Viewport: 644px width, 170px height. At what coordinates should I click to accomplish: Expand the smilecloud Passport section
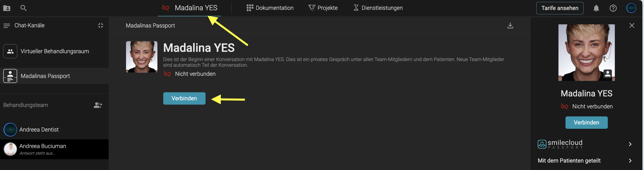pyautogui.click(x=630, y=144)
